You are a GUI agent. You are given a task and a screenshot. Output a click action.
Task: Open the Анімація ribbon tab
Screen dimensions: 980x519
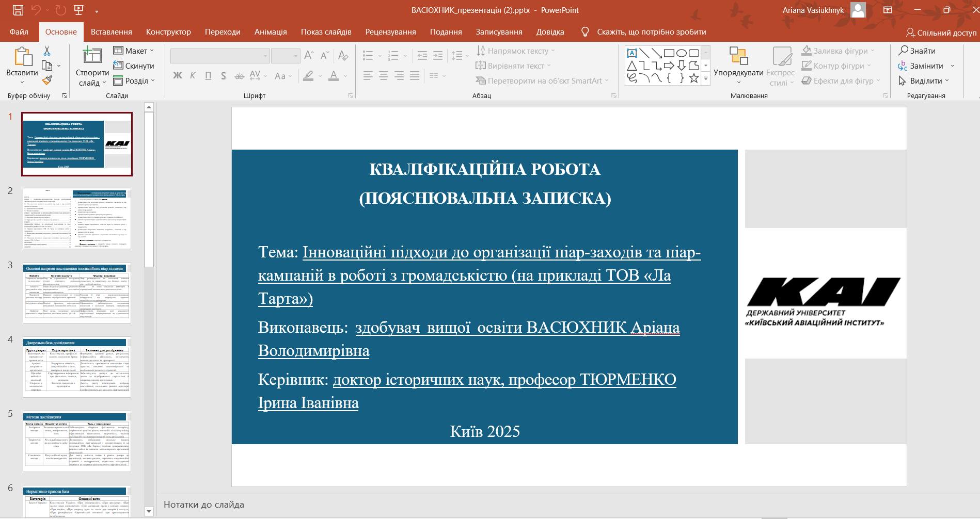coord(270,32)
